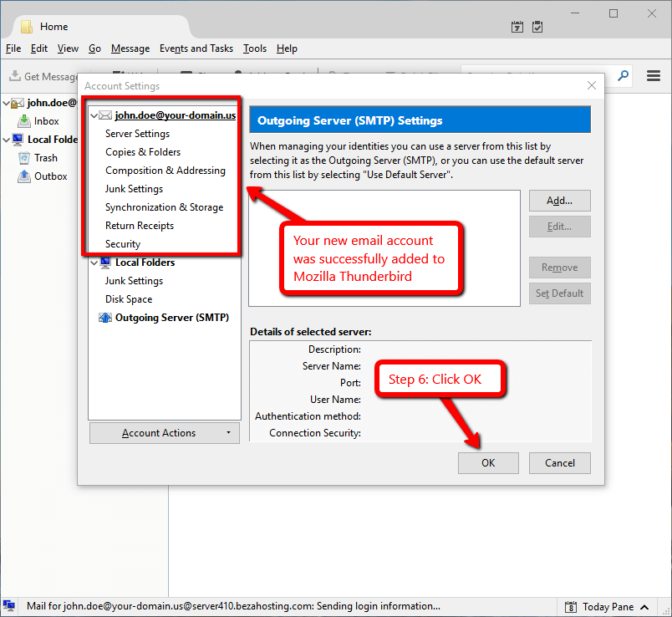Collapse Local Folders in the settings tree

point(94,263)
